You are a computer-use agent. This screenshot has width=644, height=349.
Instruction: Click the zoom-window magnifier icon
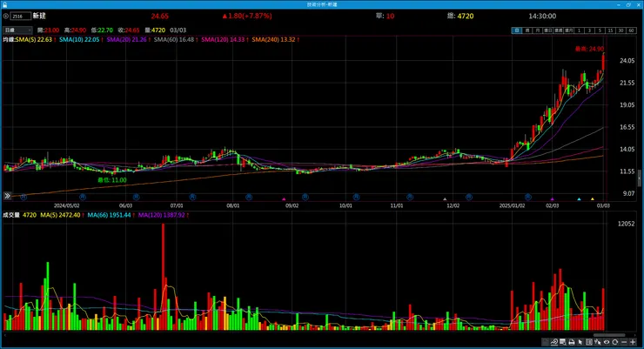coord(563,342)
